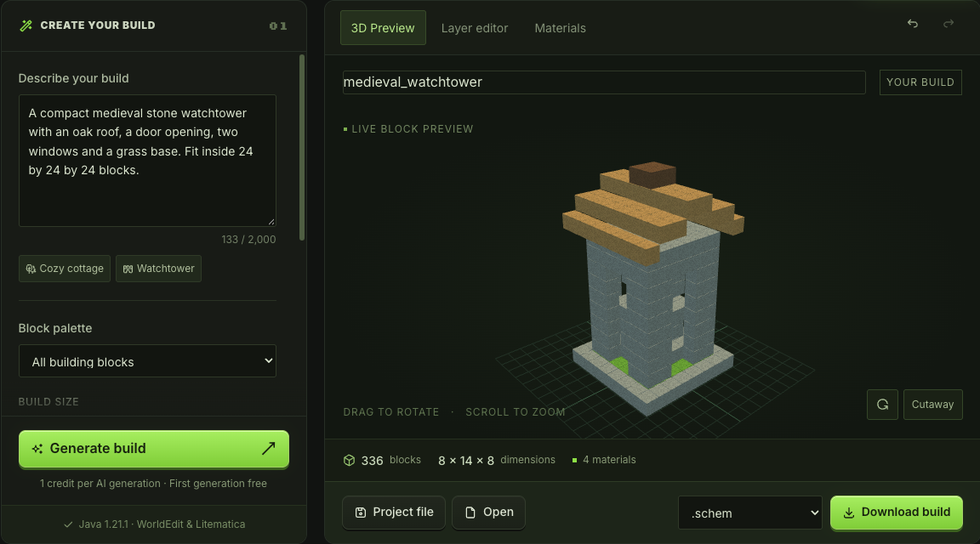Viewport: 980px width, 544px height.
Task: Click the save disk icon on Project file
Action: point(361,513)
